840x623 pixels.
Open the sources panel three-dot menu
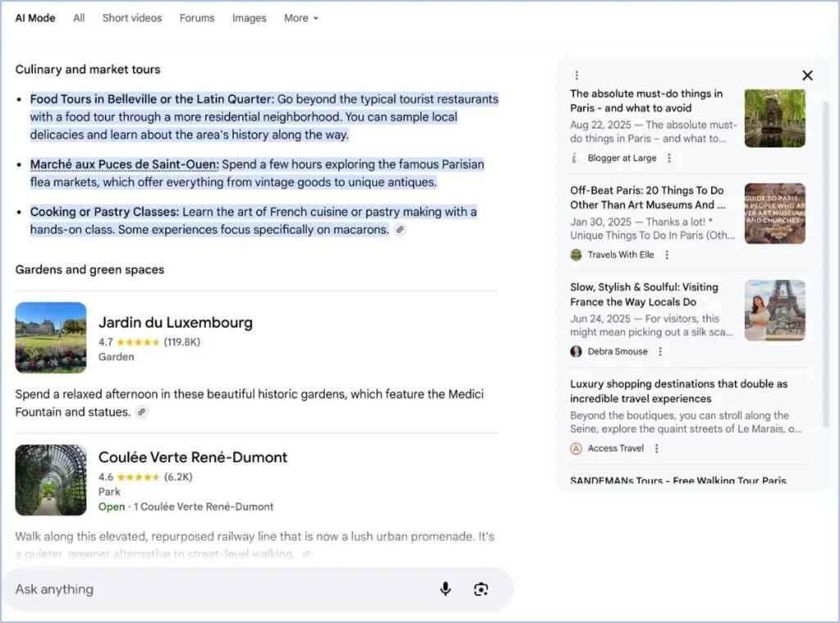(x=577, y=75)
